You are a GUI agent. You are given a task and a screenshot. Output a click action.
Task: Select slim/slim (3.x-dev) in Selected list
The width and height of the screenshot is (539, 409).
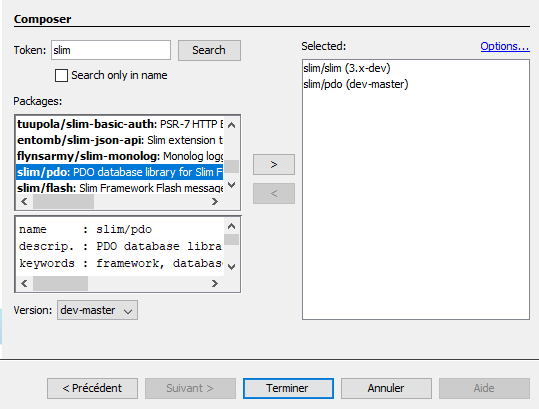tap(347, 68)
